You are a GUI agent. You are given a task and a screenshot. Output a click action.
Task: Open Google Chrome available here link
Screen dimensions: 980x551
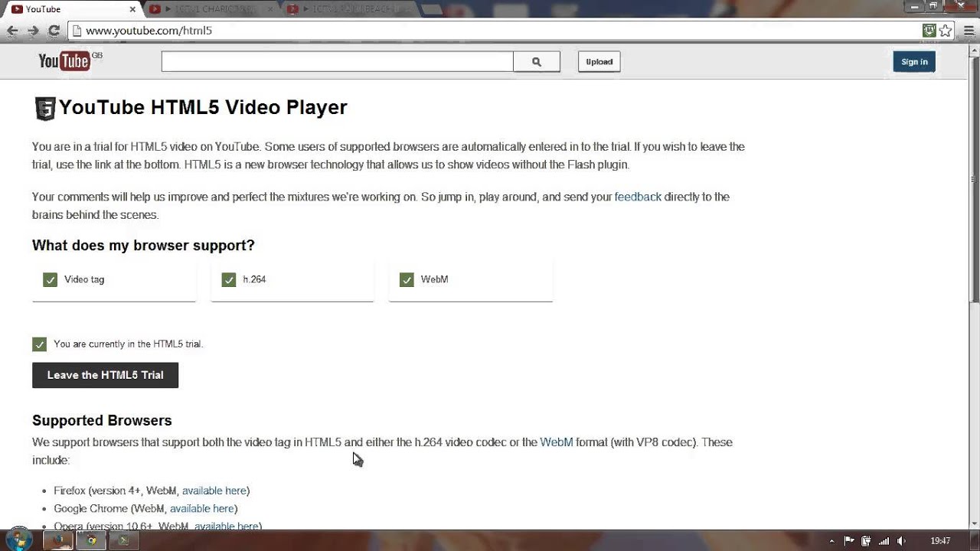point(202,509)
